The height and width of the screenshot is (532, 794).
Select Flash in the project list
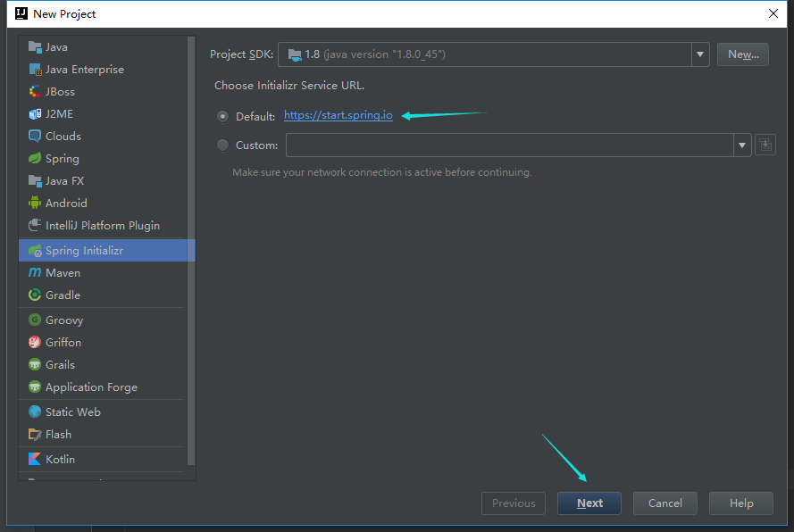[x=102, y=435]
